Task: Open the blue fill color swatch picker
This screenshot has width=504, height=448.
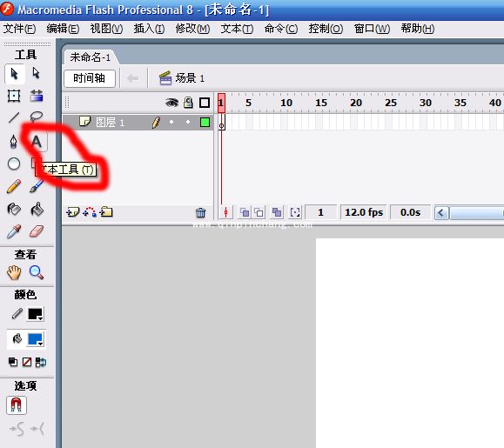Action: coord(36,339)
